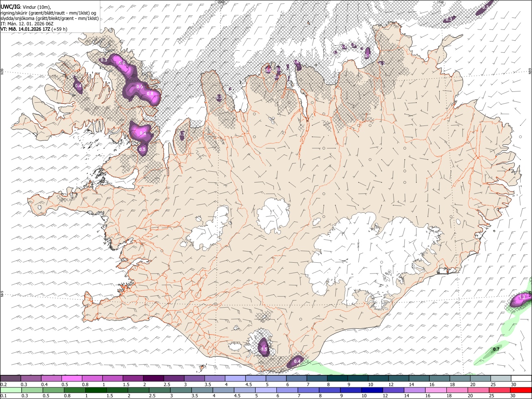Screen dimensions: 532x399
Task: Click the 'rigning/skúrir' legend description line
Action: [48, 12]
